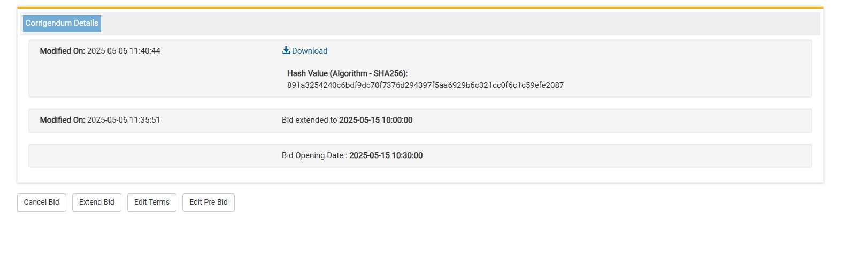Select the Corrigendum Details tab

(62, 23)
